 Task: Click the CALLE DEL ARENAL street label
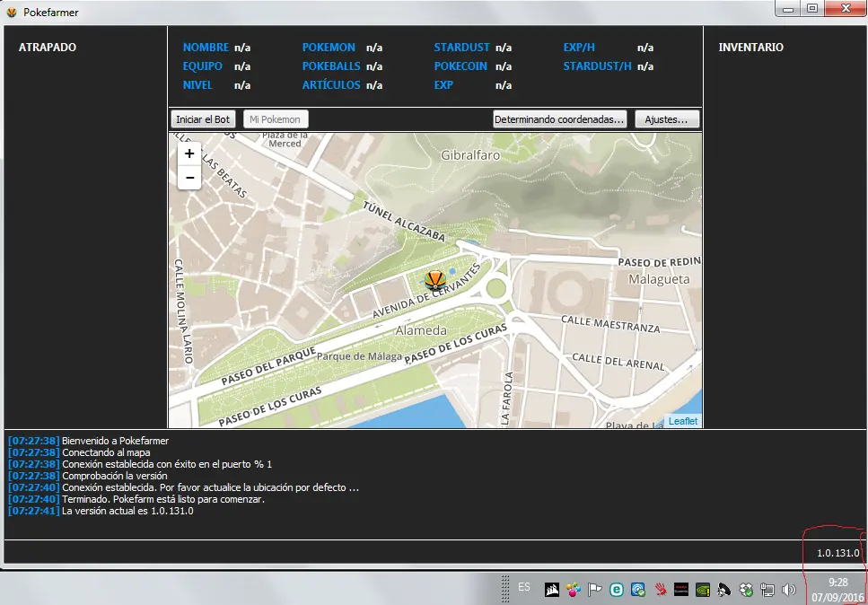[618, 362]
